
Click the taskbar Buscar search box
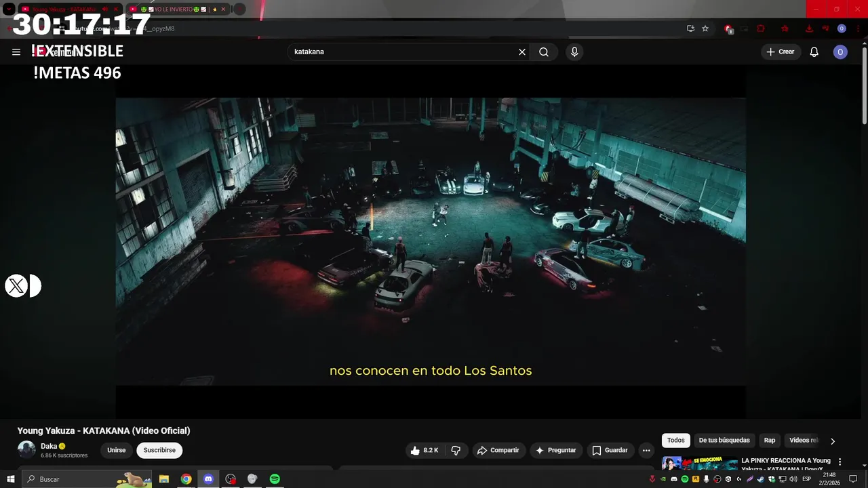tap(87, 479)
